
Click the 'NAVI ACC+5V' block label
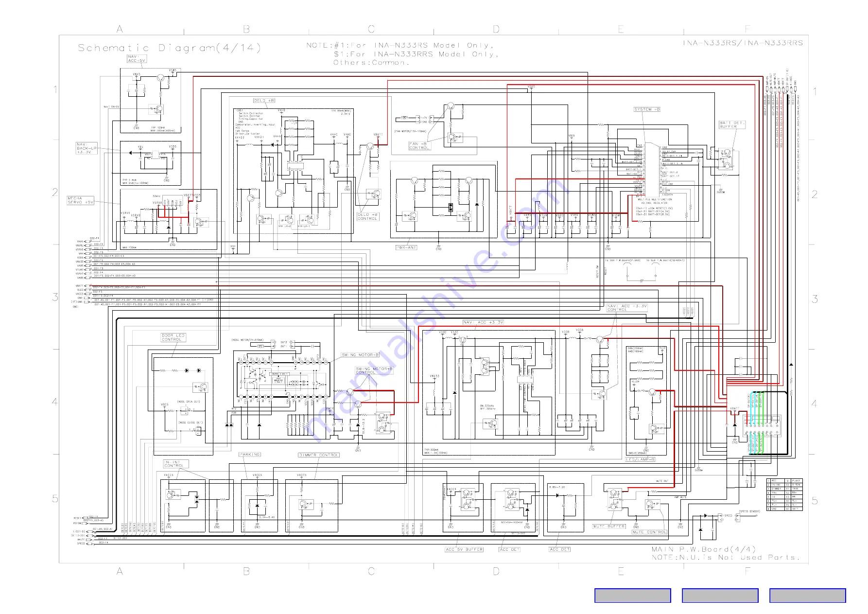pos(137,59)
